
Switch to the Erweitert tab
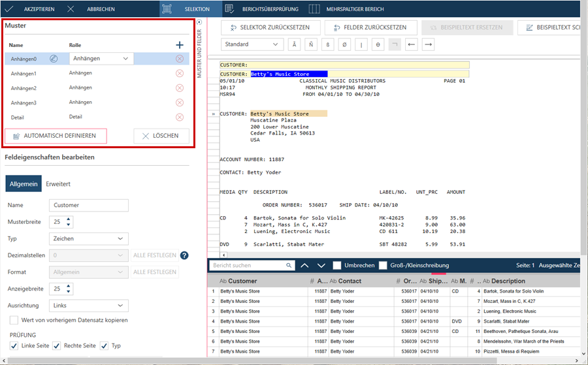pos(58,184)
